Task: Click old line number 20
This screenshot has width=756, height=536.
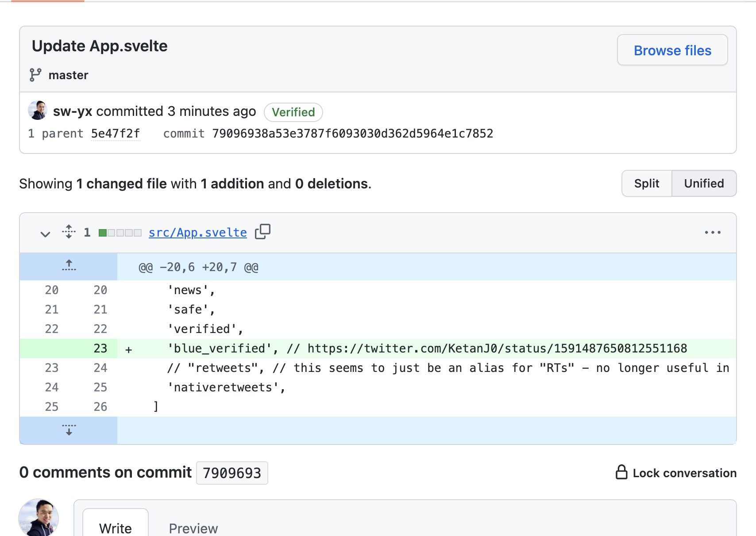Action: coord(52,290)
